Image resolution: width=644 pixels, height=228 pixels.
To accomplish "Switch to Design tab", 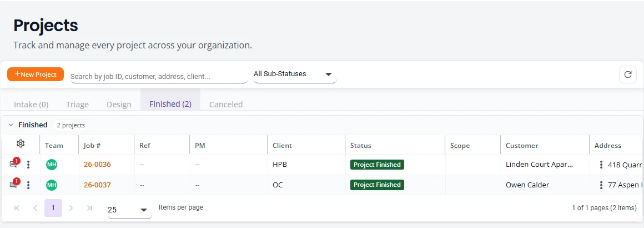I will (119, 104).
